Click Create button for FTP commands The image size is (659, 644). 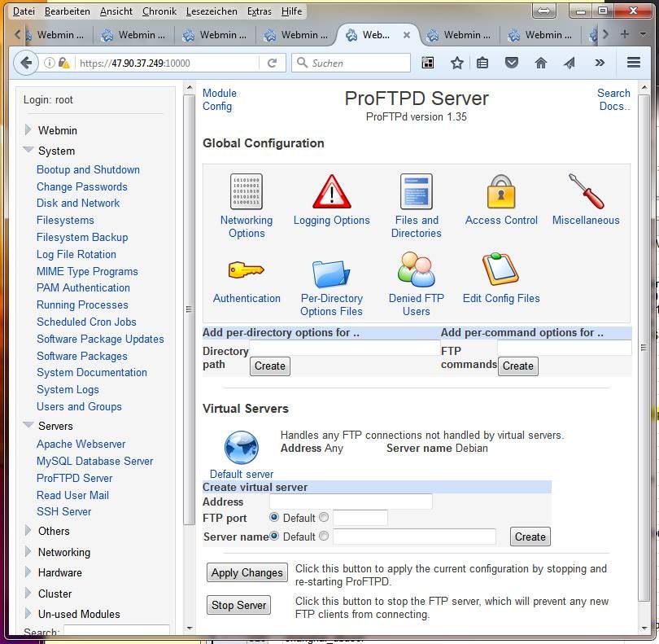(517, 366)
